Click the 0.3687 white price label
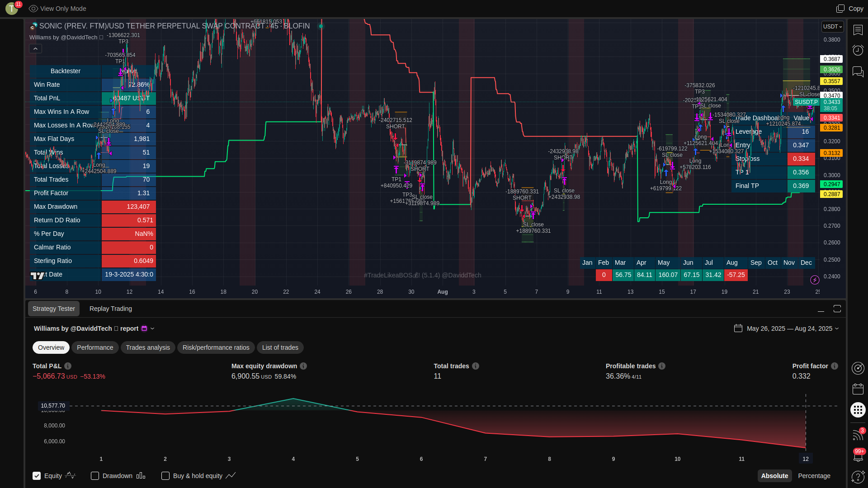The image size is (868, 488). pos(831,59)
